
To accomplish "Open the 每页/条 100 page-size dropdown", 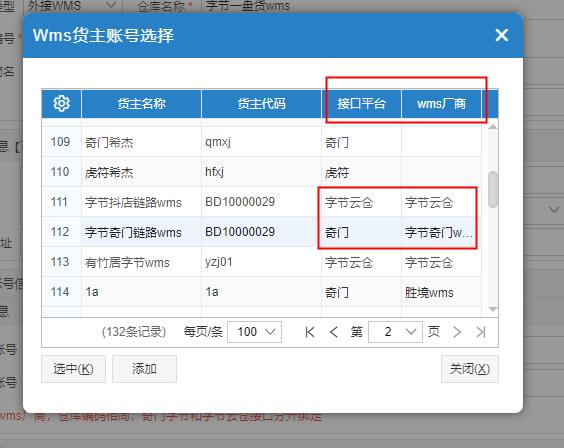I will pyautogui.click(x=254, y=332).
